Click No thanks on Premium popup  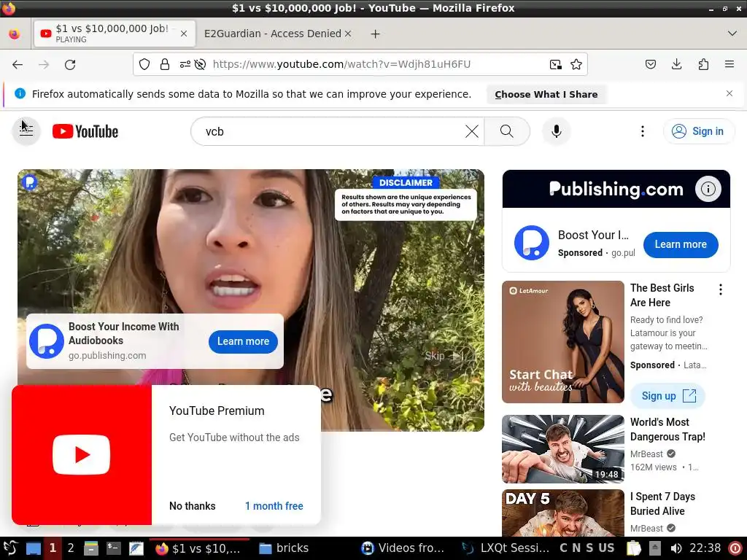tap(192, 506)
